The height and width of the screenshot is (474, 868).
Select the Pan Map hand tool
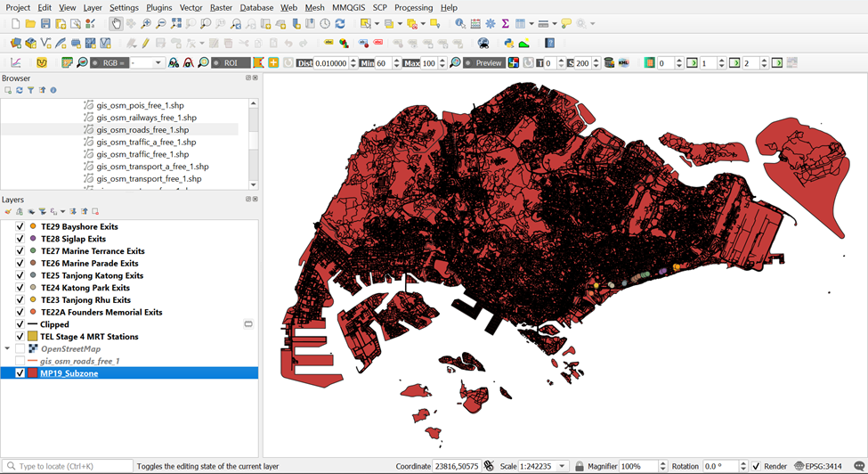[x=117, y=24]
